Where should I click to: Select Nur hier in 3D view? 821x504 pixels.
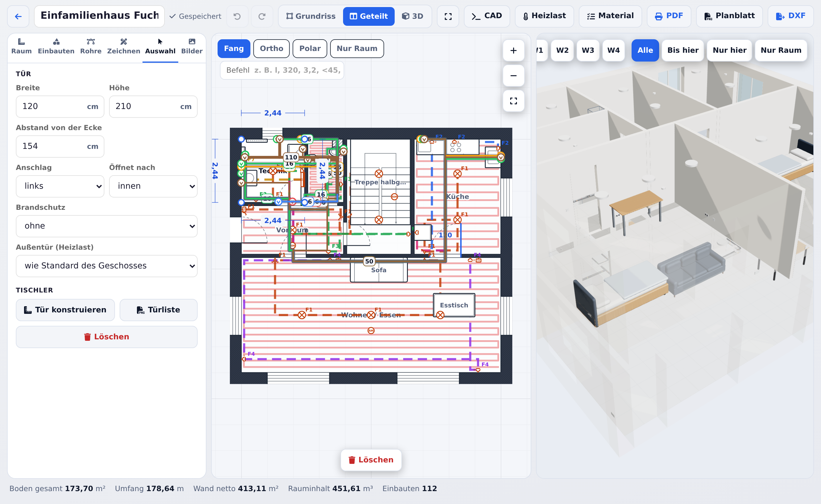pyautogui.click(x=729, y=50)
